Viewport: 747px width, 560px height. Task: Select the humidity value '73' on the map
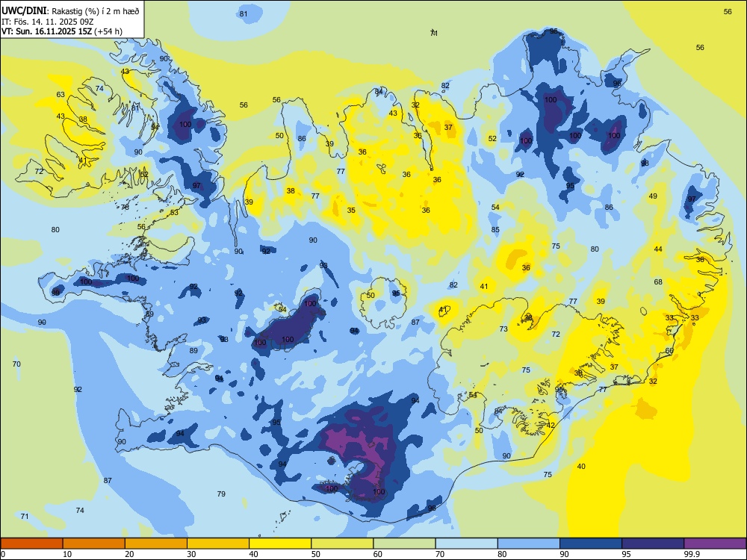click(x=503, y=329)
